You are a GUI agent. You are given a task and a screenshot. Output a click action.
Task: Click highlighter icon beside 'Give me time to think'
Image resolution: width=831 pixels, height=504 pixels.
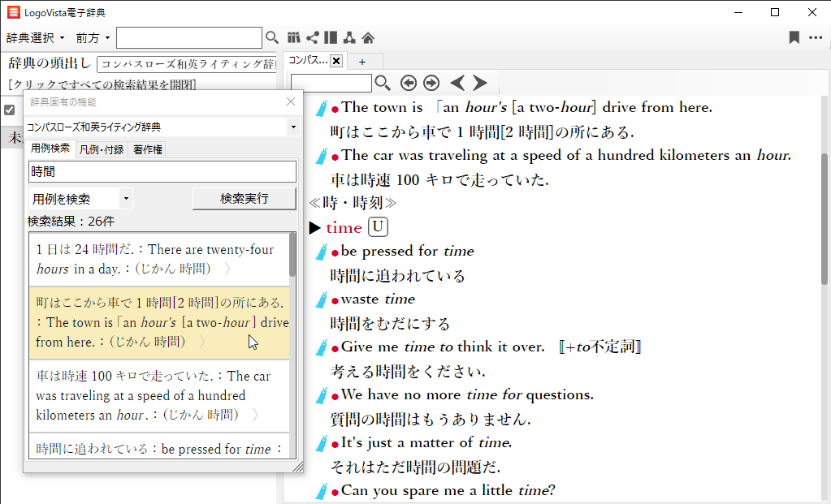[322, 348]
